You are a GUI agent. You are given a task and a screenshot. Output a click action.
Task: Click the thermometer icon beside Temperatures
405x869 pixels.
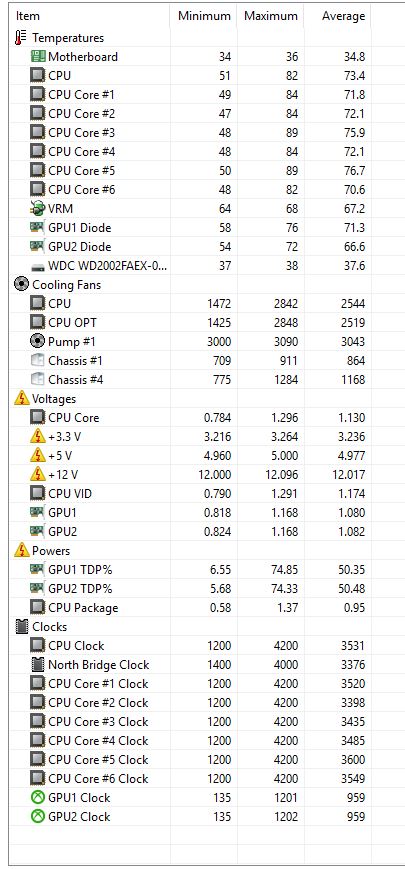21,38
